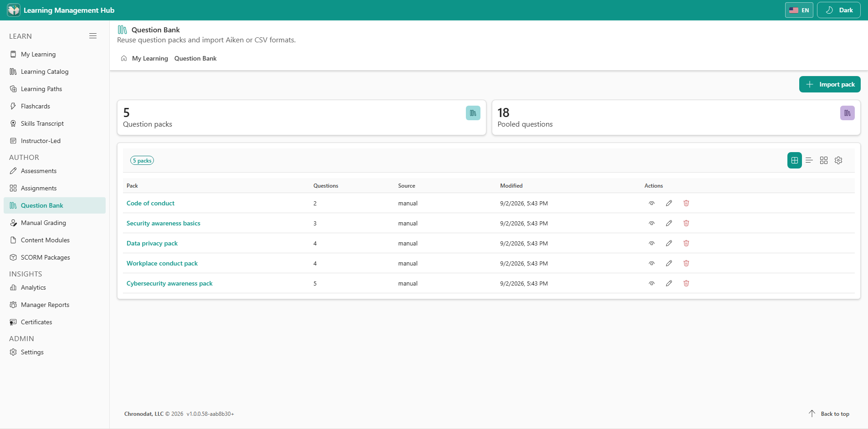This screenshot has height=429, width=868.
Task: Sort by Pack column header
Action: tap(132, 185)
